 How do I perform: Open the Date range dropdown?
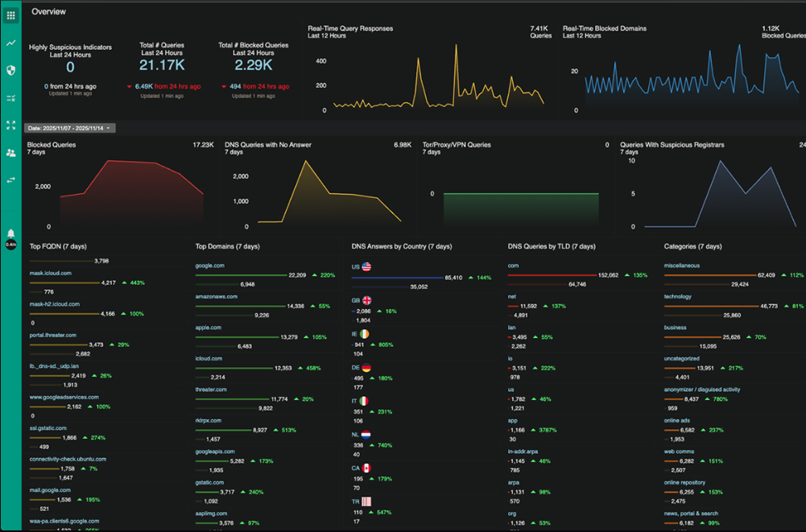point(69,128)
